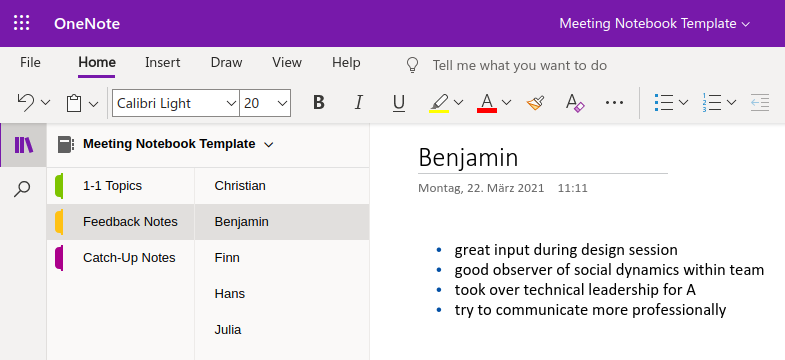Open the Finn page
Viewport: 785px width, 360px height.
pos(282,258)
